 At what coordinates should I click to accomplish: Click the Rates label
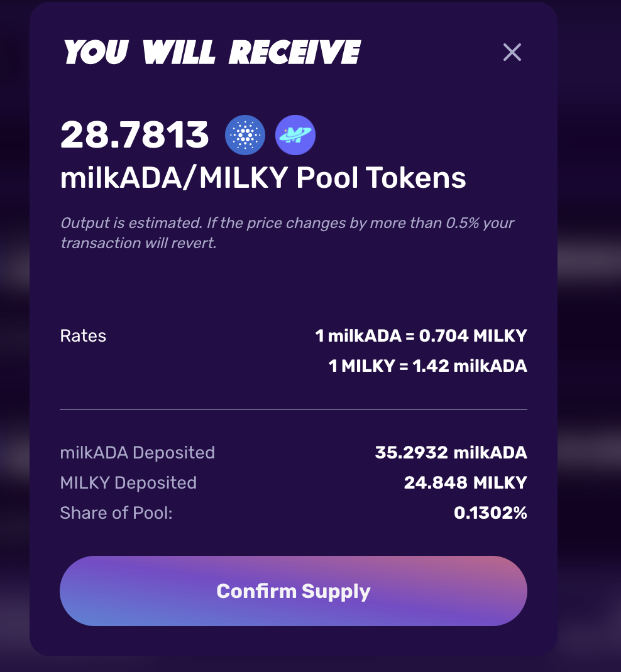(83, 336)
